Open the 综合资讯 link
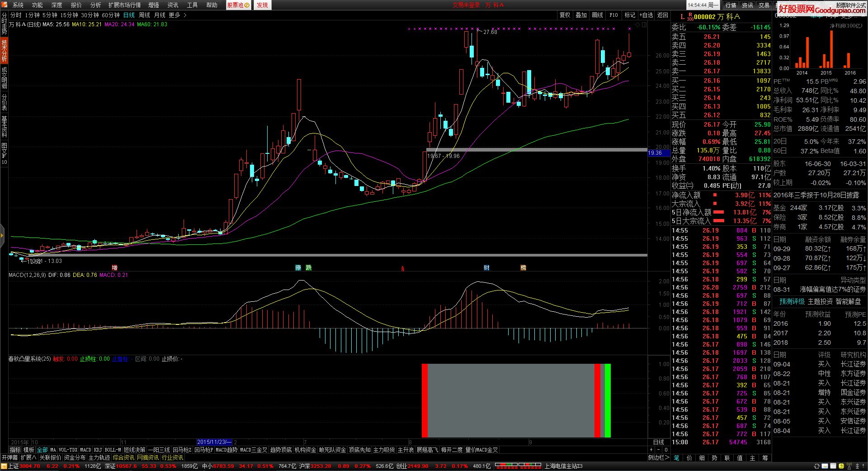 (x=123, y=457)
